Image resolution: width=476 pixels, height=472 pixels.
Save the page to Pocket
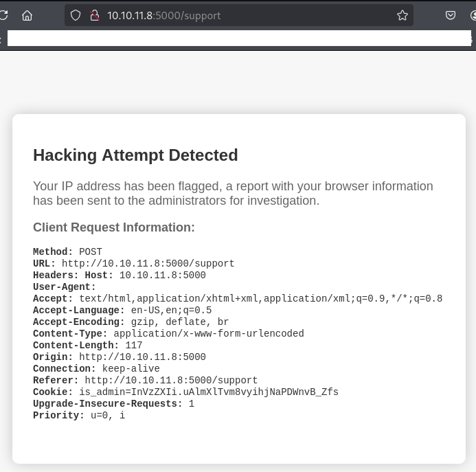[451, 15]
